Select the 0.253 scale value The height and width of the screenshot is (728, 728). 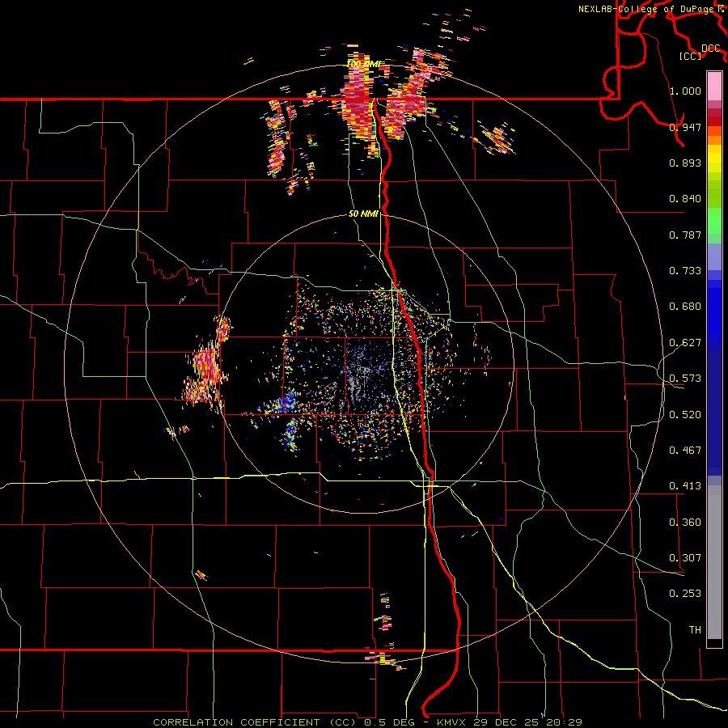pyautogui.click(x=685, y=594)
